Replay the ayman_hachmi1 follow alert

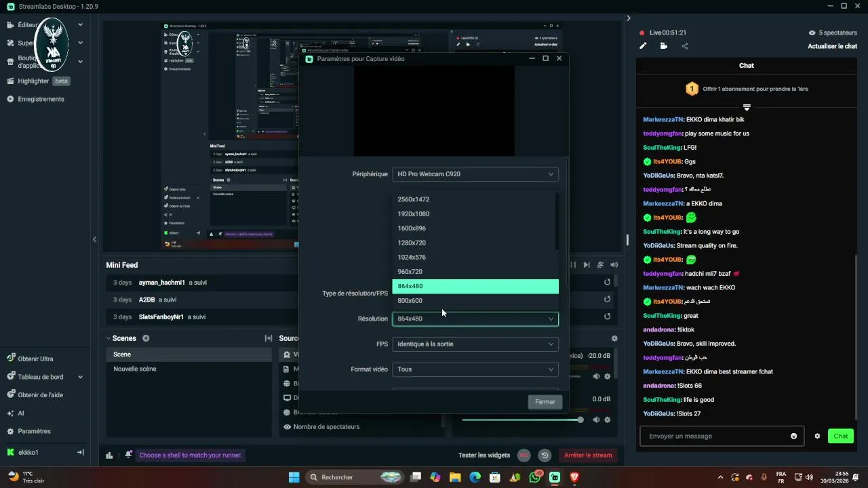[x=607, y=282]
